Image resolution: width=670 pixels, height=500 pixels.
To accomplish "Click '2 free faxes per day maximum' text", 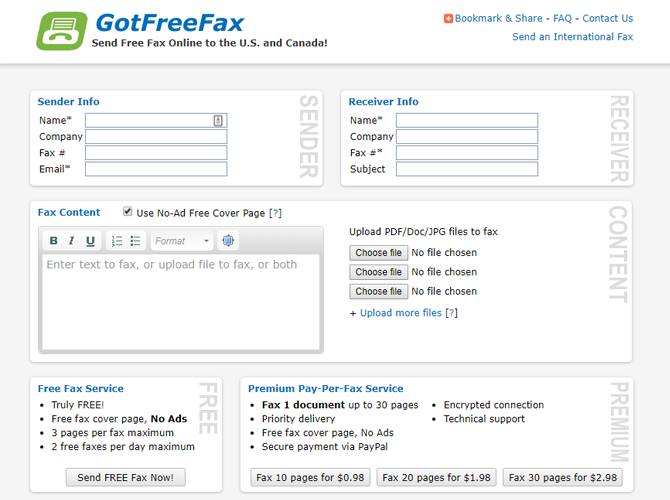I will pos(123,447).
